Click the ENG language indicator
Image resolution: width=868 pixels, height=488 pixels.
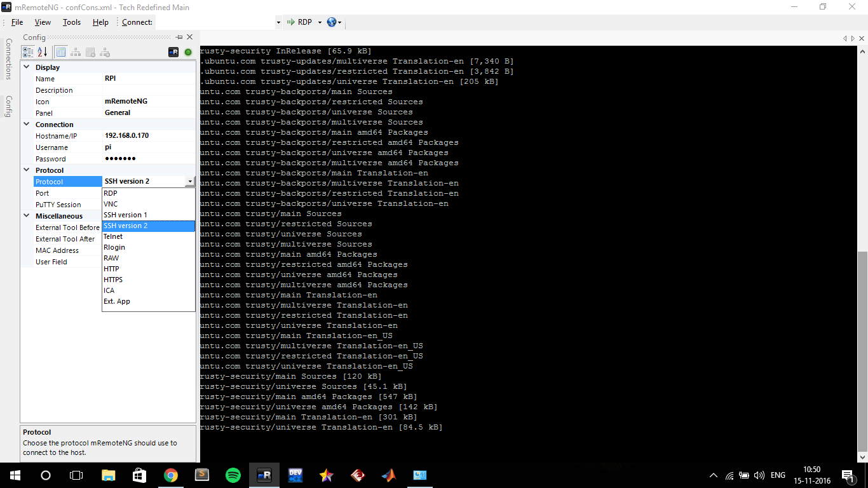tap(778, 475)
